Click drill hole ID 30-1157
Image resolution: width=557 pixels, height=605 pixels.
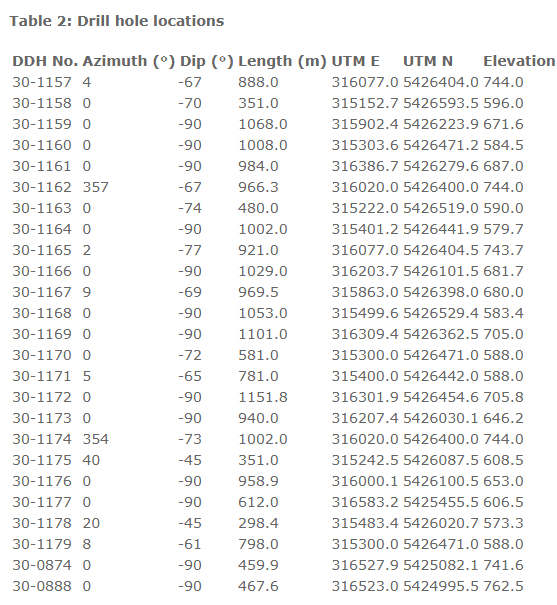click(42, 82)
